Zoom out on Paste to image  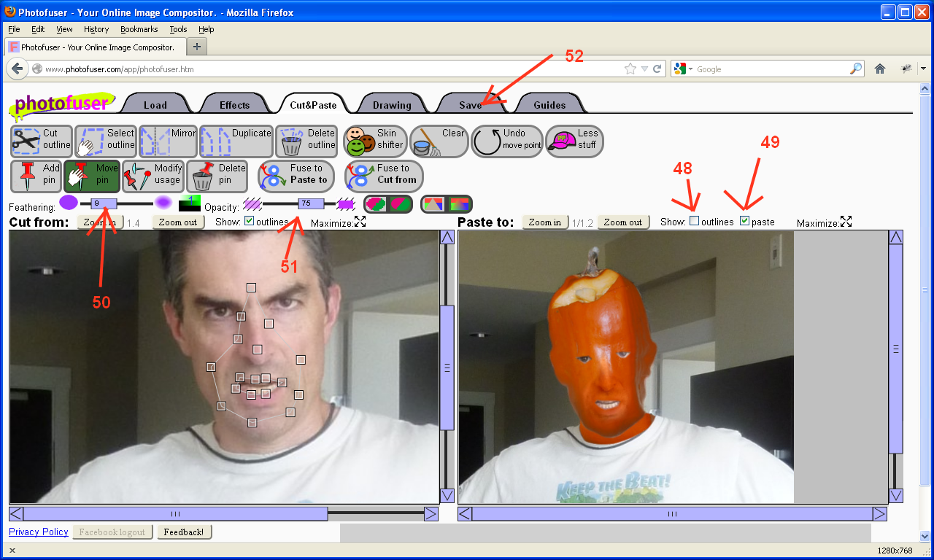tap(623, 222)
